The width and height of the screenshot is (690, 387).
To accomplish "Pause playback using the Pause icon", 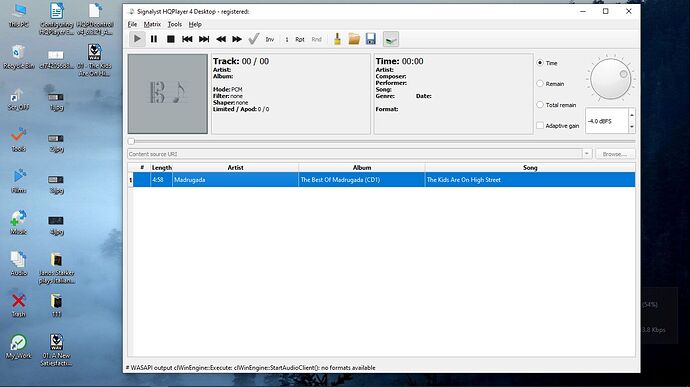I will 154,39.
